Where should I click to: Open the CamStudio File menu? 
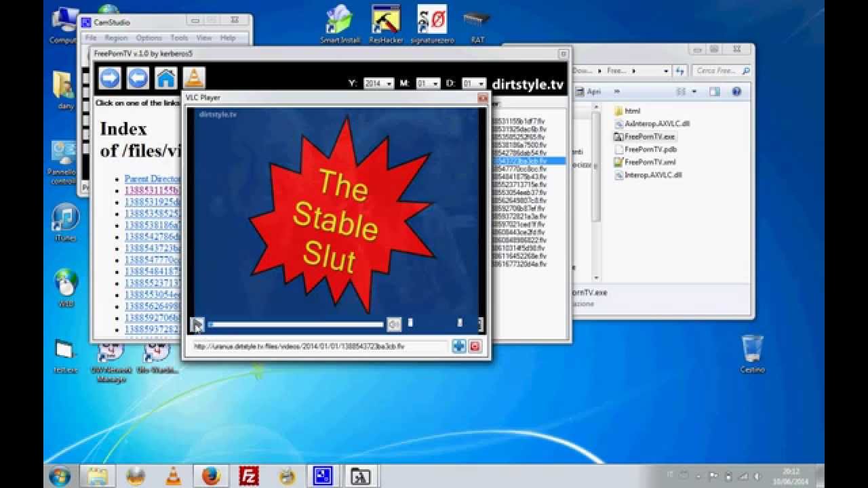(x=91, y=38)
